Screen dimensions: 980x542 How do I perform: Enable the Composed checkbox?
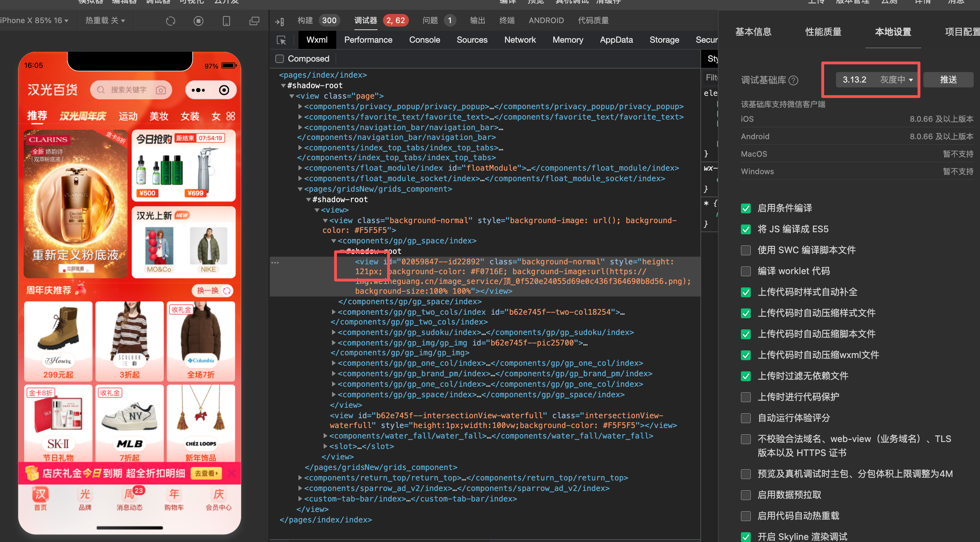tap(280, 59)
